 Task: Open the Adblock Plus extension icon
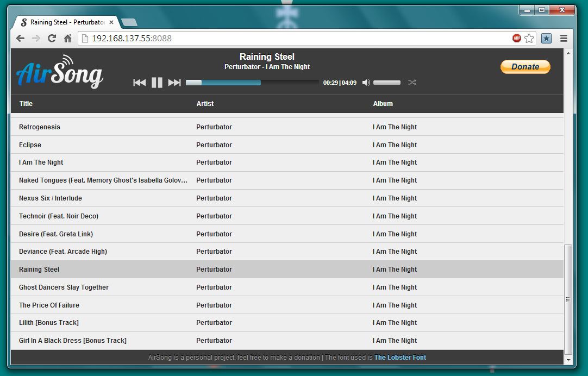516,38
